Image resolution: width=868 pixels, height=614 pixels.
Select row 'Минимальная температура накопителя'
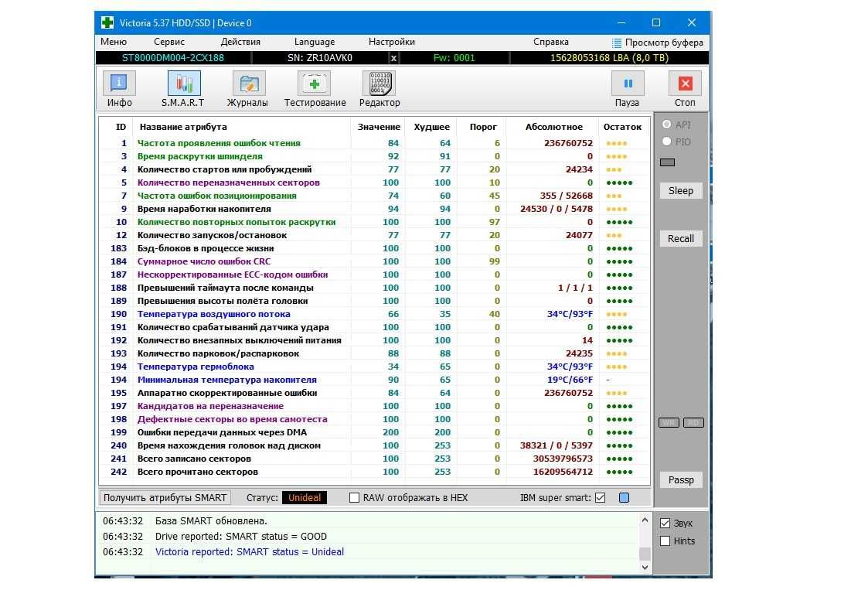(374, 380)
